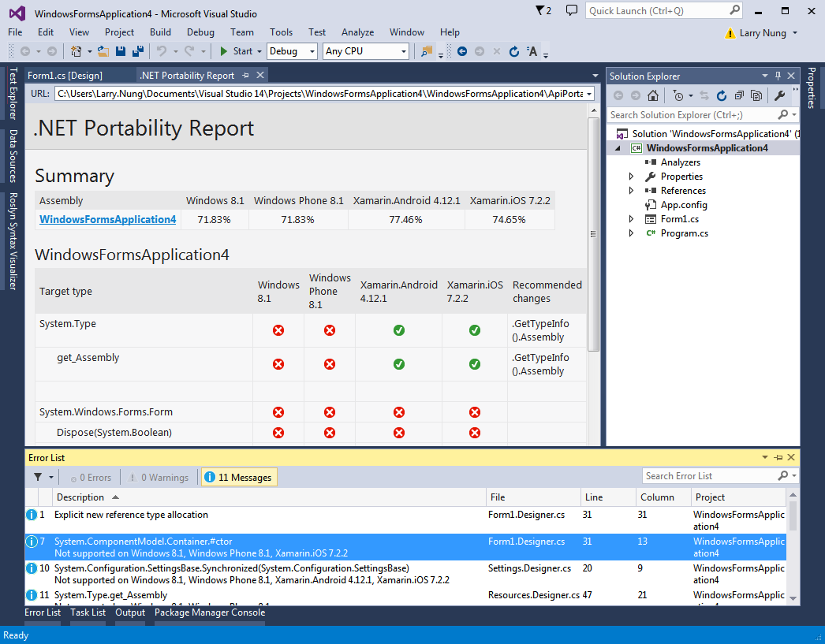825x644 pixels.
Task: Click the Search Error List field
Action: [x=720, y=476]
